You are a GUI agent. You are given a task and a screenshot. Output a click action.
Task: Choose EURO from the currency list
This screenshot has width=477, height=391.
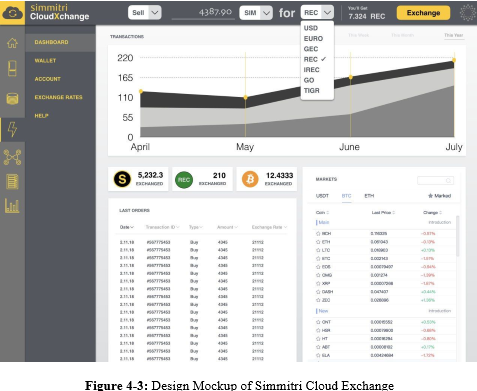tap(313, 38)
